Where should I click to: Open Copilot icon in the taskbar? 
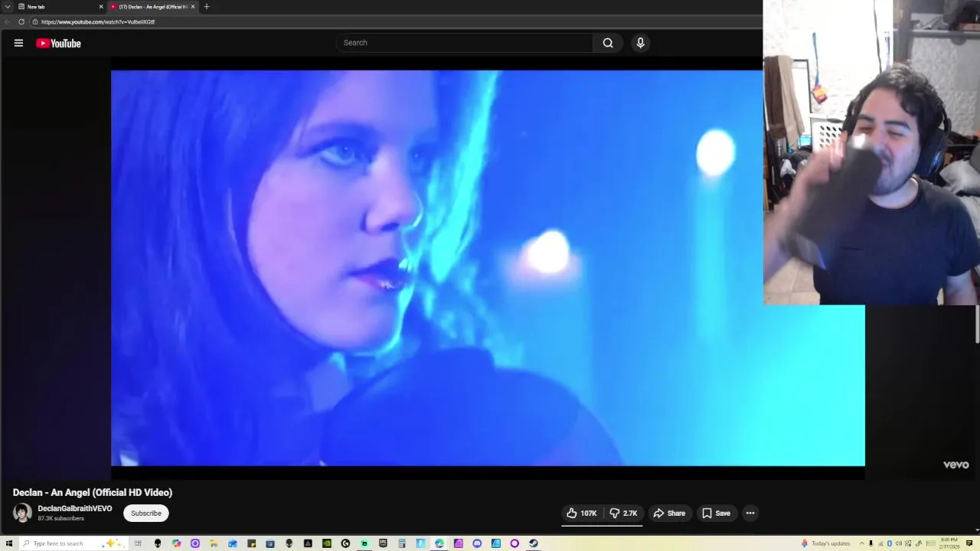(177, 543)
